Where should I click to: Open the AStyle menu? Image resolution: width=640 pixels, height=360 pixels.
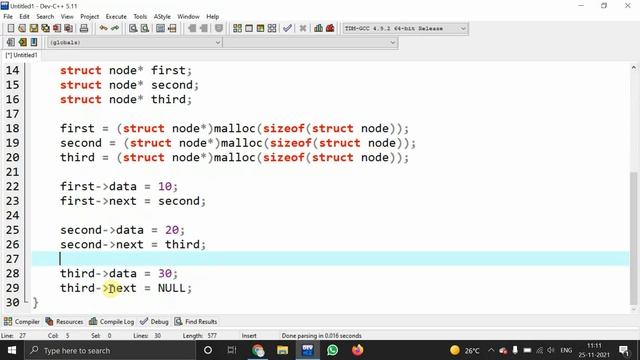[162, 16]
